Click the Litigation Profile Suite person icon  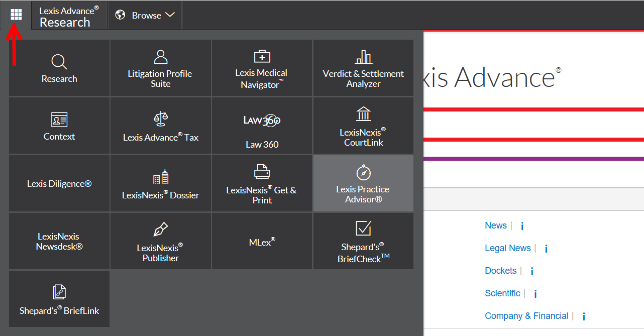click(x=161, y=57)
